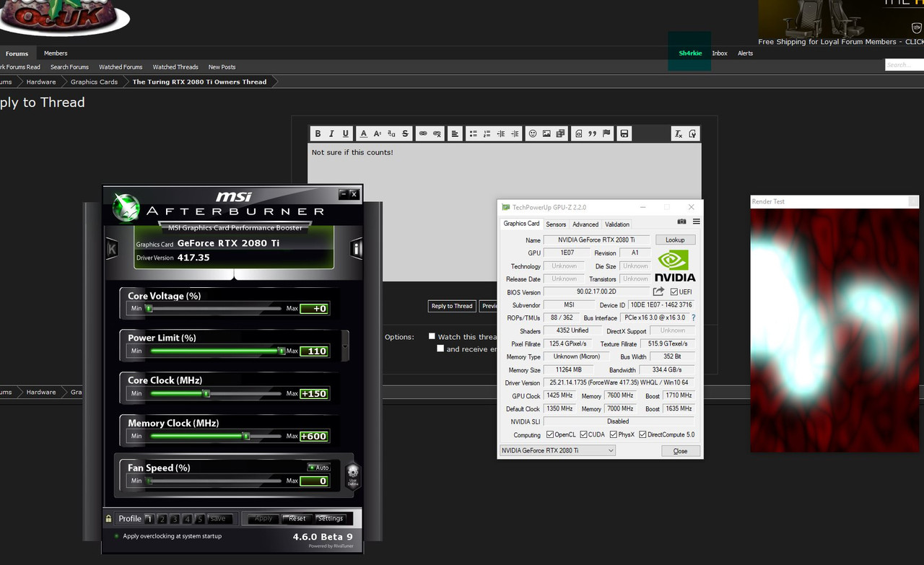Check the receive email notifications box

click(440, 349)
